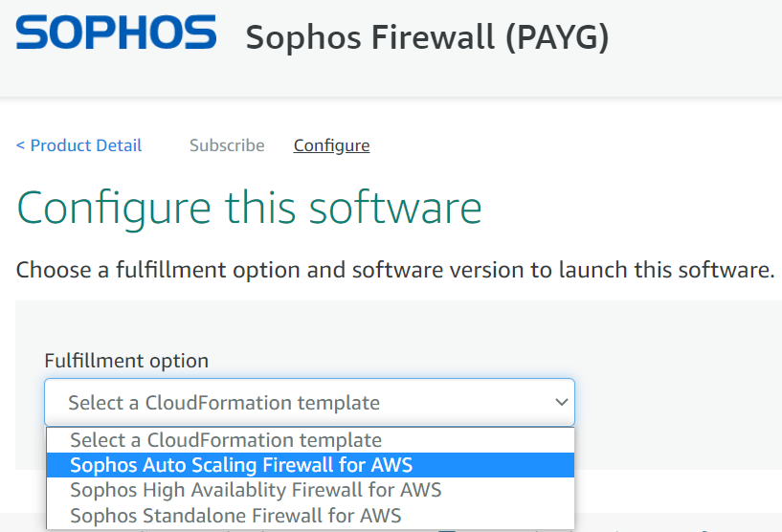Click the Choose a fulfillment option description text
This screenshot has width=782, height=532.
pyautogui.click(x=394, y=269)
